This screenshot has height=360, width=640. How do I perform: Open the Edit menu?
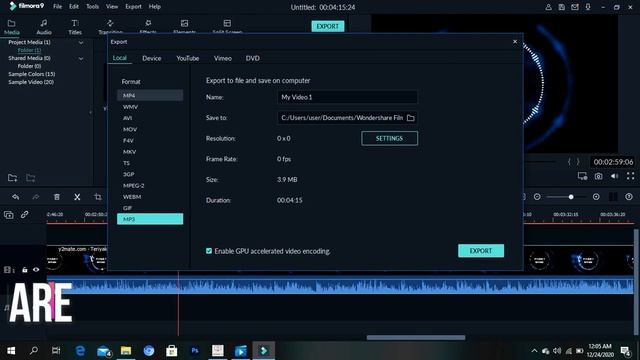coord(74,7)
